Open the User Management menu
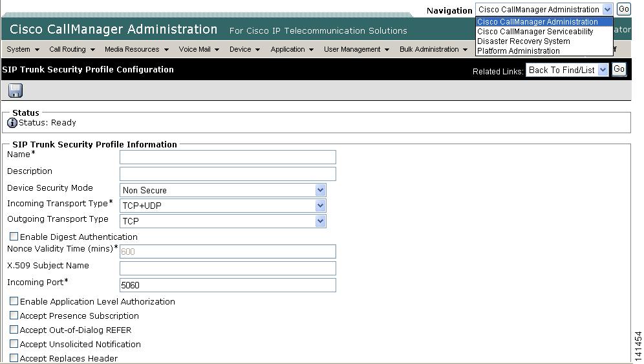Viewport: 644px width, 364px height. pos(356,49)
